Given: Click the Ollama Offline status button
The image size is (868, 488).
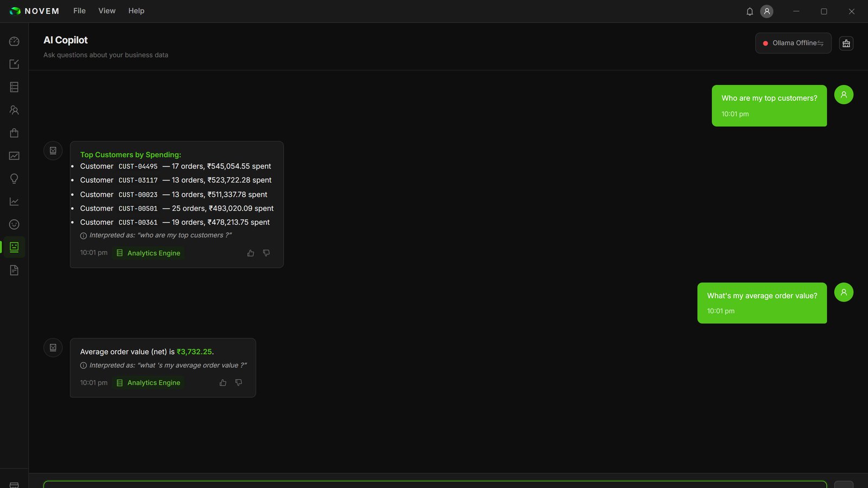Looking at the screenshot, I should click(793, 43).
